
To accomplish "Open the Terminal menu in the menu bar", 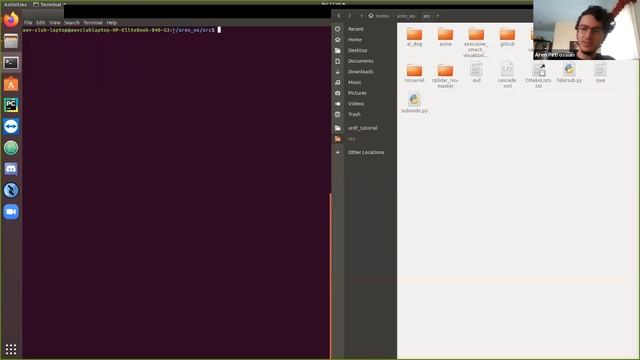I will (93, 23).
